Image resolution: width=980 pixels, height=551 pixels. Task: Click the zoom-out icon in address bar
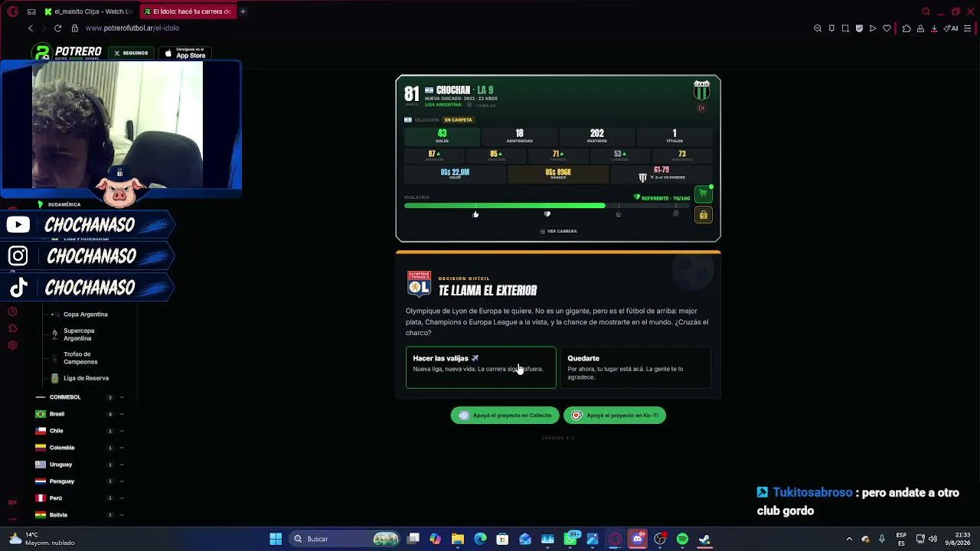(818, 28)
